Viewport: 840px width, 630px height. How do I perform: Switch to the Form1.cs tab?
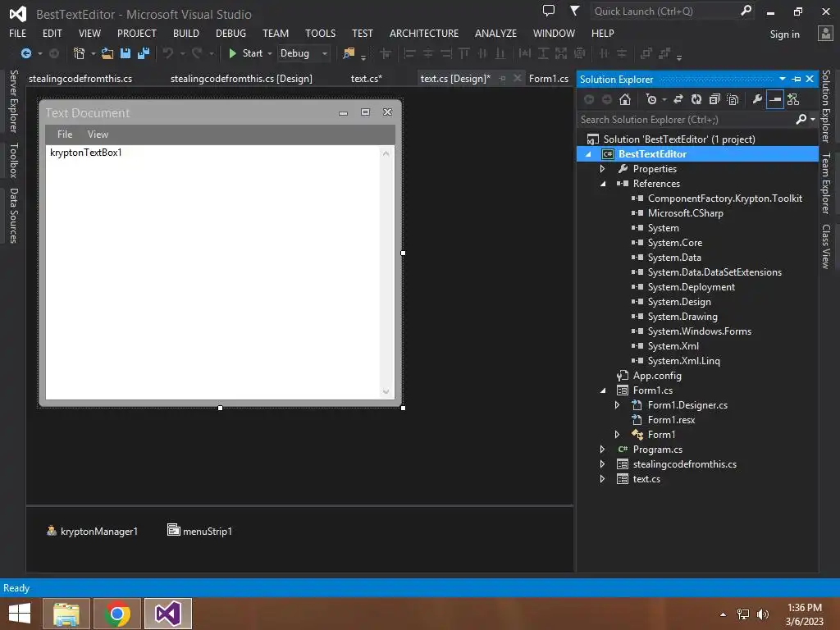point(549,78)
